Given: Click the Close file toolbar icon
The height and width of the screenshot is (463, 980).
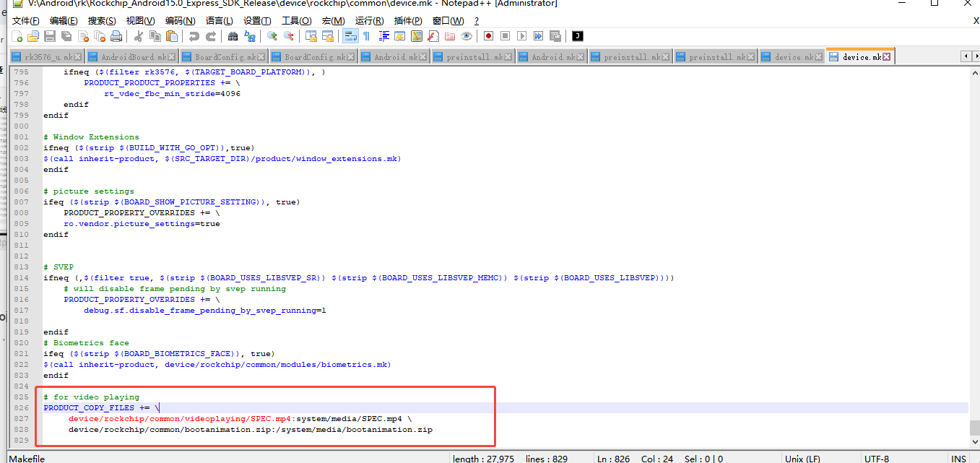Looking at the screenshot, I should coord(83,36).
